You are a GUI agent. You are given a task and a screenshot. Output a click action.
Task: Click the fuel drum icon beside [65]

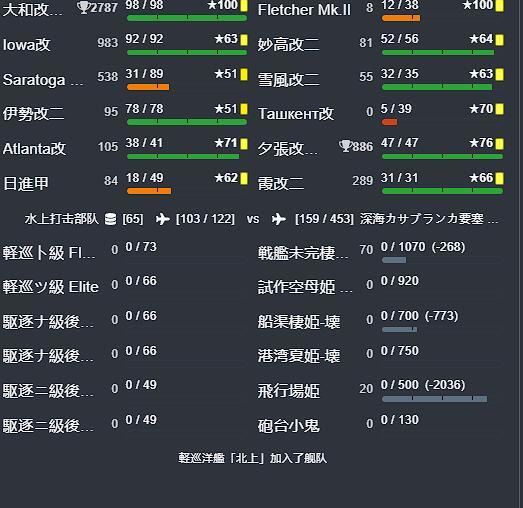pos(110,219)
